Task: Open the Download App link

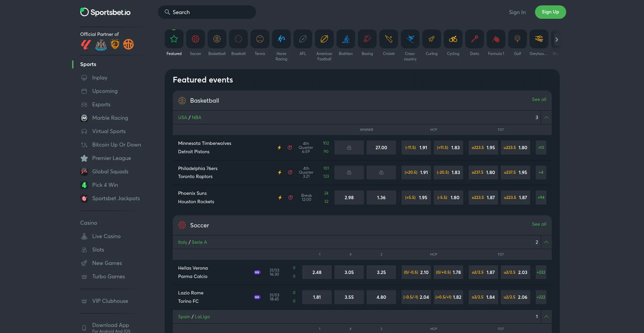Action: [110, 327]
